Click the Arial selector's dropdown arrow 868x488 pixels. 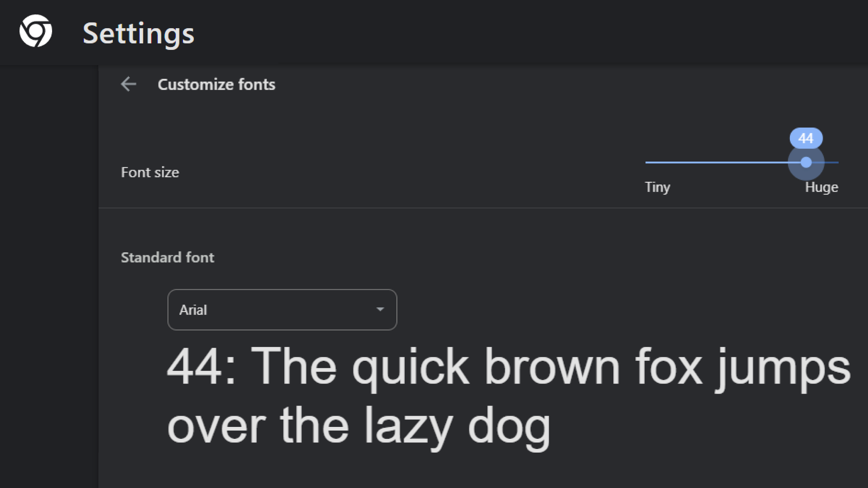point(380,309)
